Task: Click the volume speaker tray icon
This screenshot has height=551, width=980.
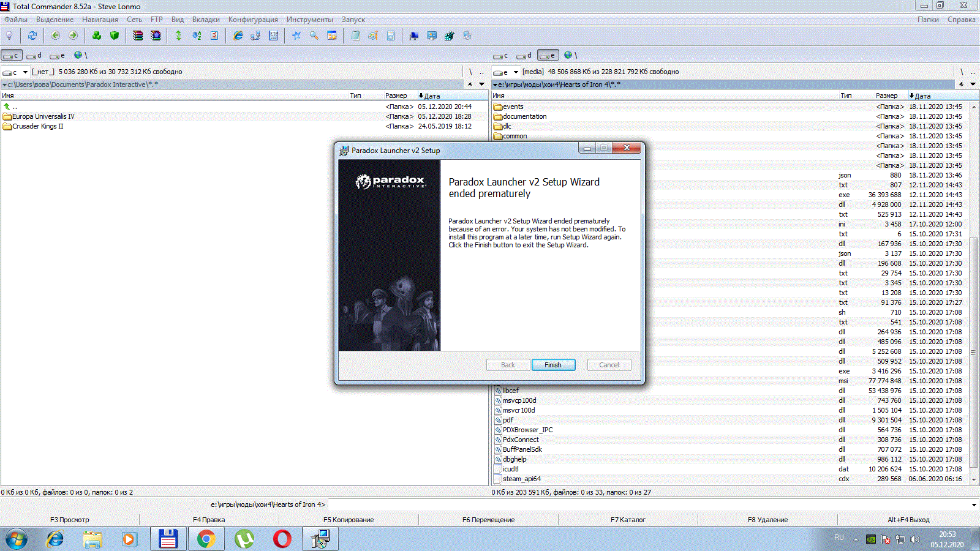Action: click(x=914, y=539)
